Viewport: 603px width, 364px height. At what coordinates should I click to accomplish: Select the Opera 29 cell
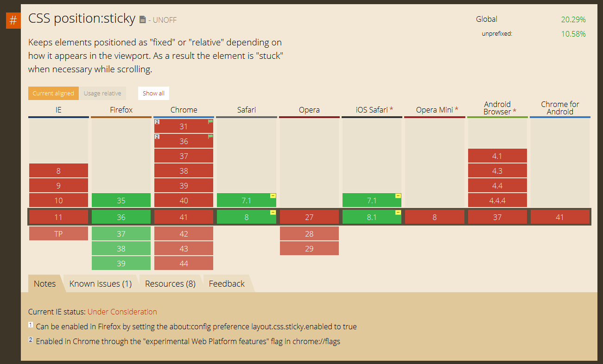[x=309, y=249]
